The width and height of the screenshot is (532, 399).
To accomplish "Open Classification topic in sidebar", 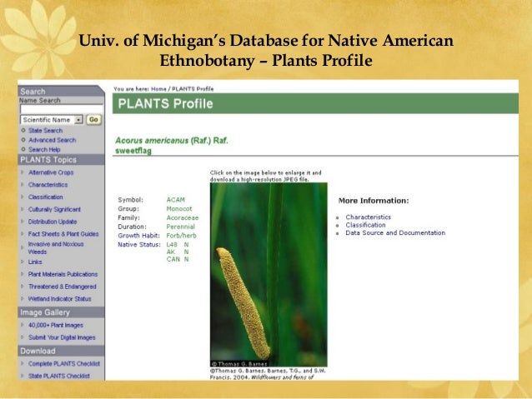I will pyautogui.click(x=46, y=197).
